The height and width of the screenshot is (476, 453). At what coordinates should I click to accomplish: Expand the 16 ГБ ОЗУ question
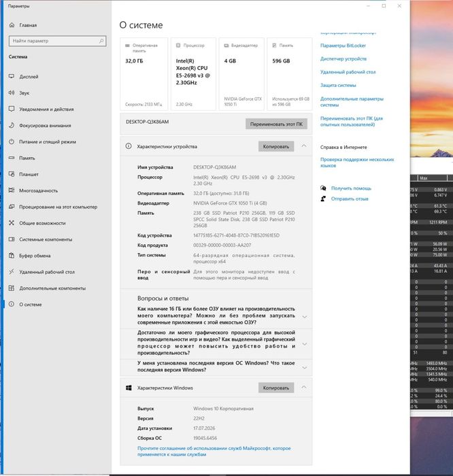tap(305, 317)
